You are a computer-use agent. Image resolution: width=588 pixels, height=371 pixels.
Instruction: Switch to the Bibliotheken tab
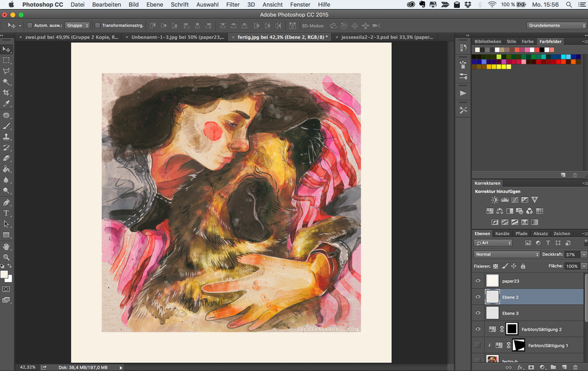[488, 41]
